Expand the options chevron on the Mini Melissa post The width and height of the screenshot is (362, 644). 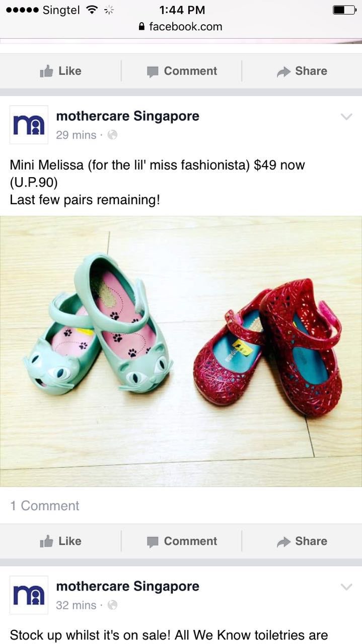point(346,117)
